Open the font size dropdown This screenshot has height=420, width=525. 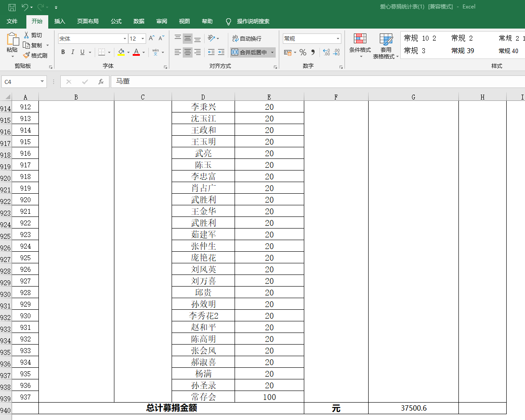click(x=143, y=39)
